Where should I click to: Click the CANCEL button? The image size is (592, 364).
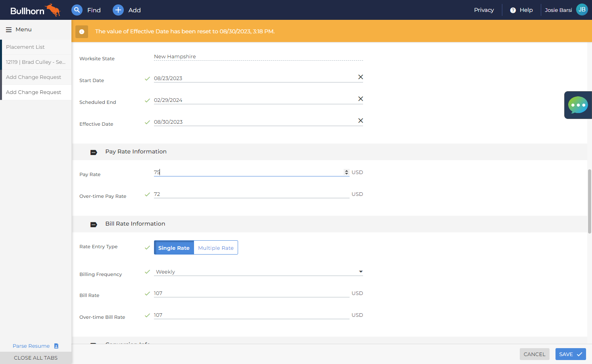coord(534,354)
